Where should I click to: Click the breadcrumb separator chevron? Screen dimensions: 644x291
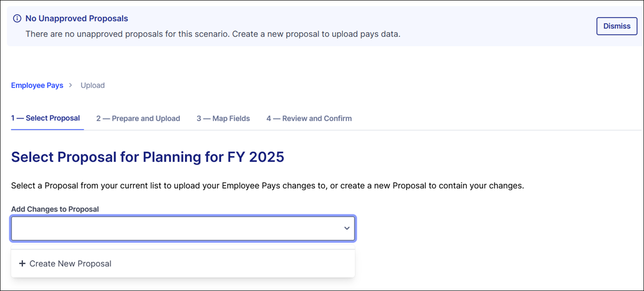71,85
